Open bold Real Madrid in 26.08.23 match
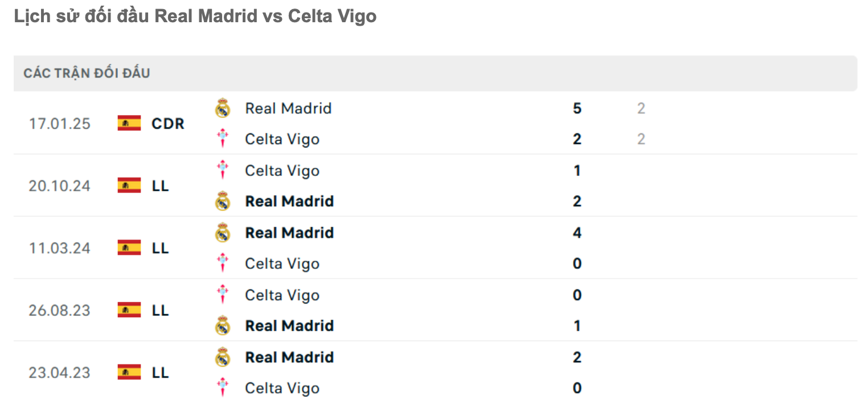 [x=289, y=326]
